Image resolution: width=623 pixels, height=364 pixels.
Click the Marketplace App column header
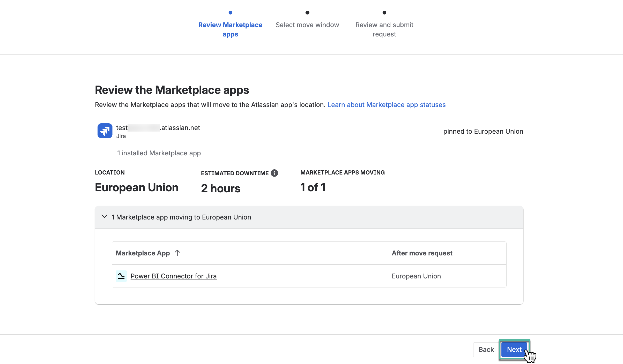[x=143, y=253]
